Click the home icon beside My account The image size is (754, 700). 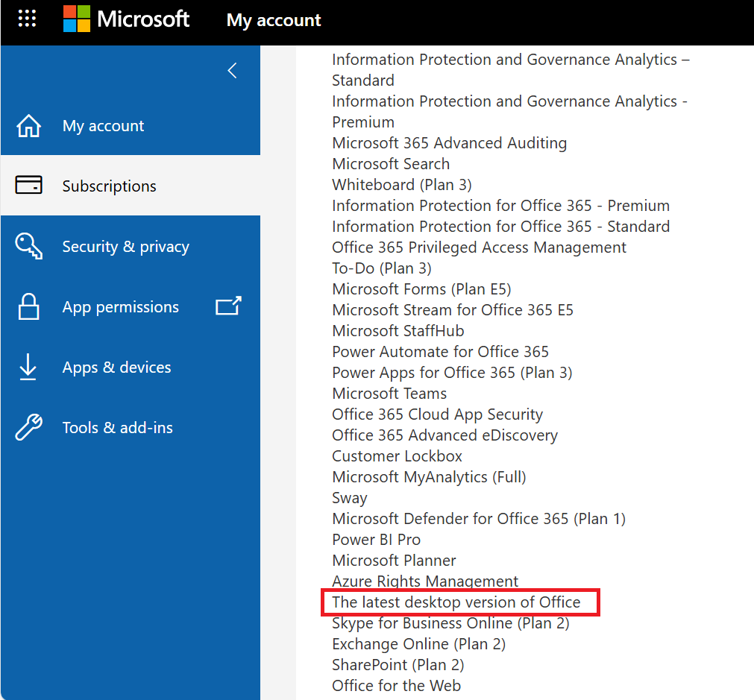pos(29,126)
